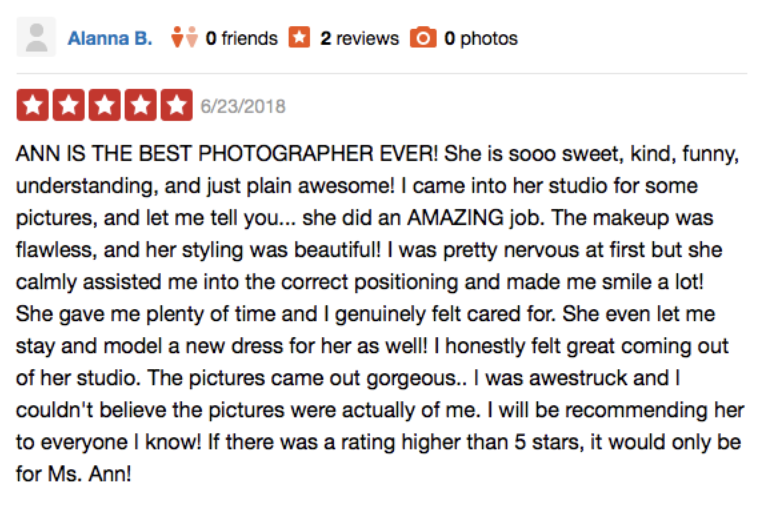Image resolution: width=778 pixels, height=520 pixels.
Task: Click the fourth red rating star
Action: point(140,105)
